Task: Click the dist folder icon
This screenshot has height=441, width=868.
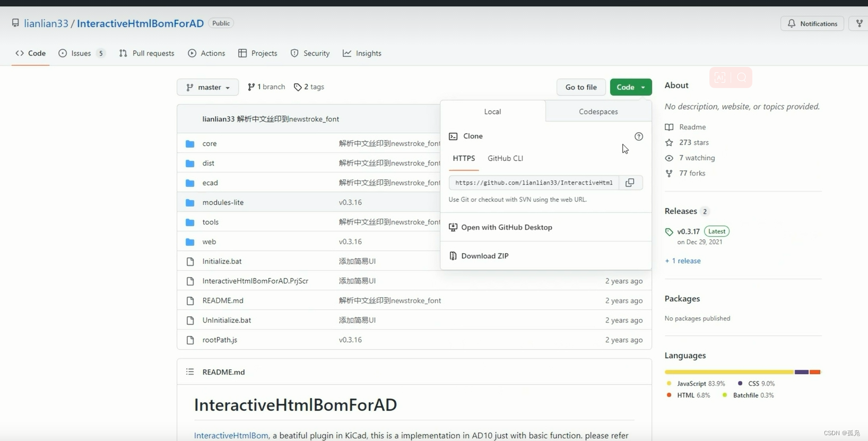Action: tap(190, 163)
